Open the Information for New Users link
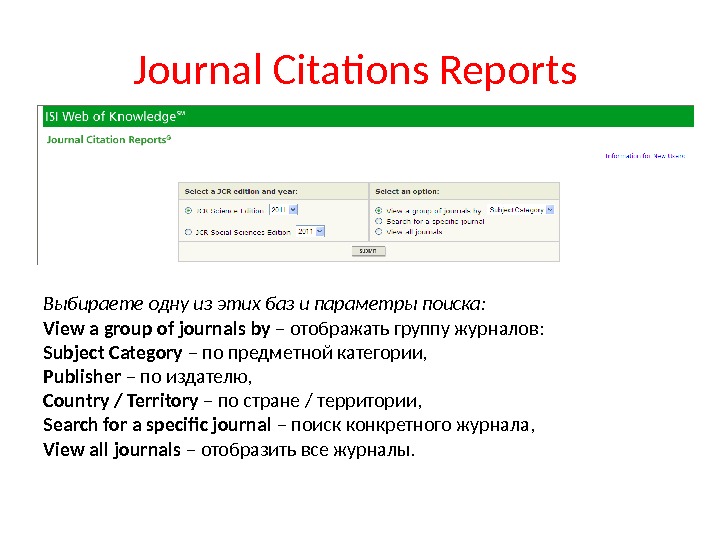 645,156
